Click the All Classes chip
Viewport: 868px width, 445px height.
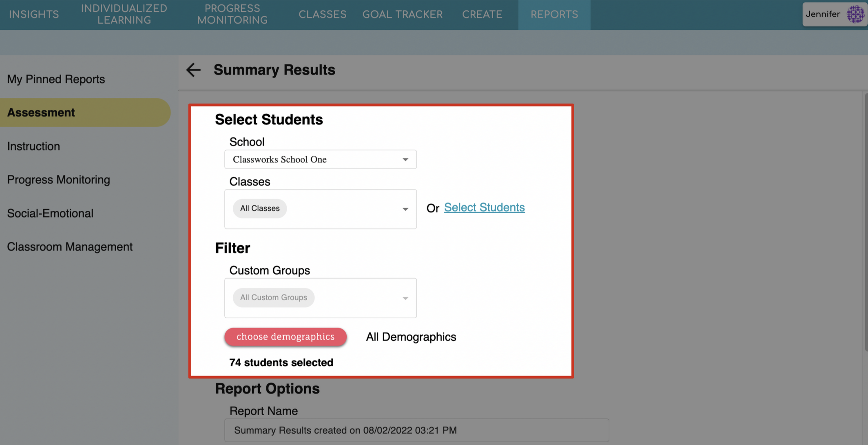(x=260, y=209)
